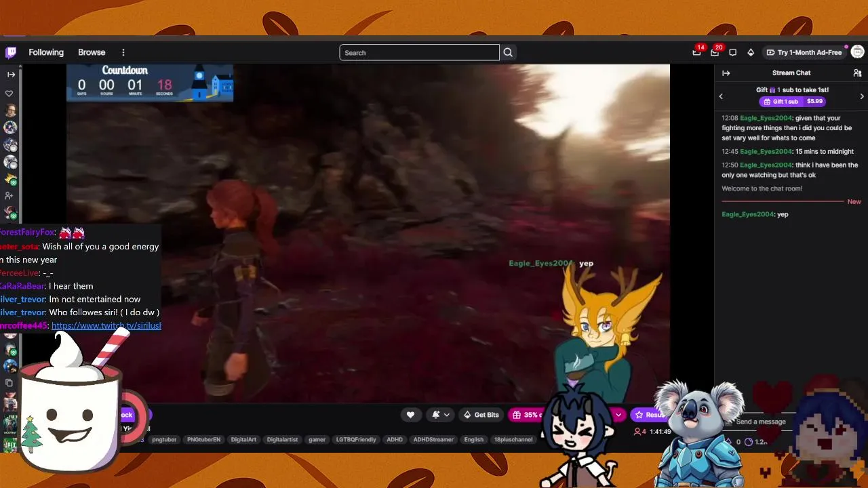Open the Browse page
The image size is (868, 488).
pos(92,52)
